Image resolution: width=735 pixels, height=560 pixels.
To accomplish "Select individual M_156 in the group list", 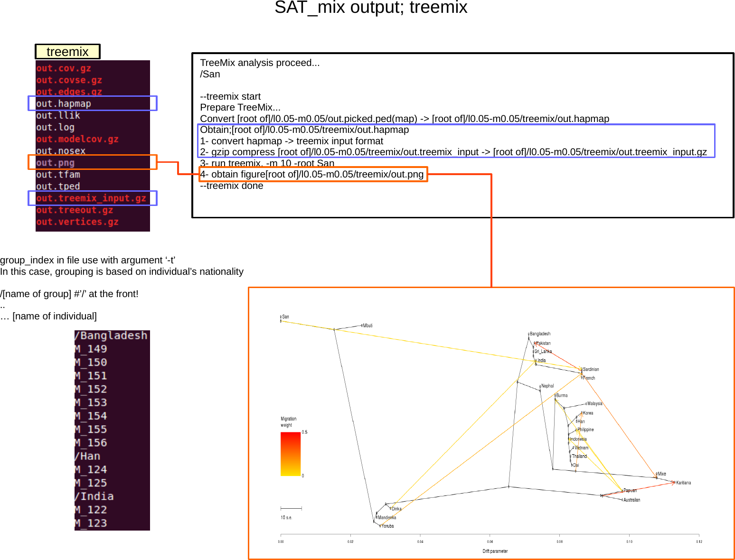I will [91, 443].
